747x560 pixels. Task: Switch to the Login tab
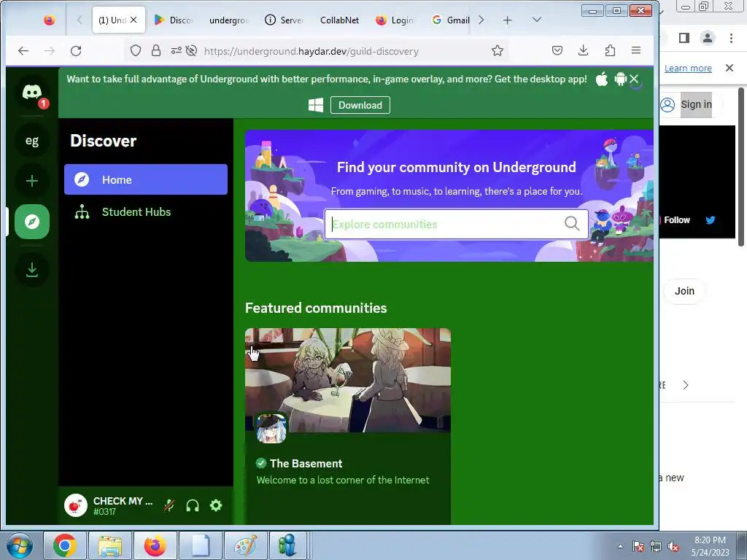coord(395,20)
